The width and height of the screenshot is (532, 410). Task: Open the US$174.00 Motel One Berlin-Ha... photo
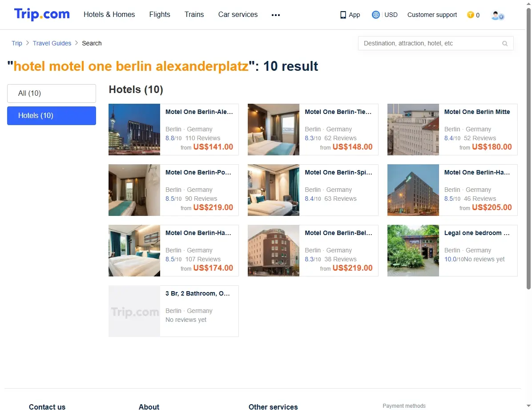[134, 250]
